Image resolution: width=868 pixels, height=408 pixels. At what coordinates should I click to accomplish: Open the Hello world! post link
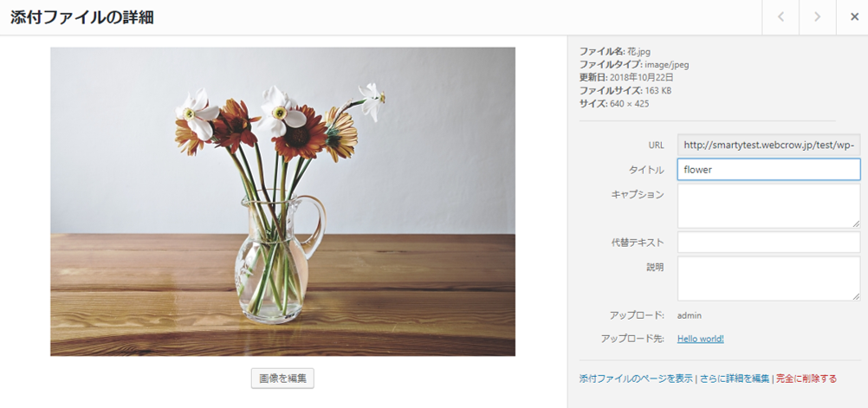[x=700, y=339]
